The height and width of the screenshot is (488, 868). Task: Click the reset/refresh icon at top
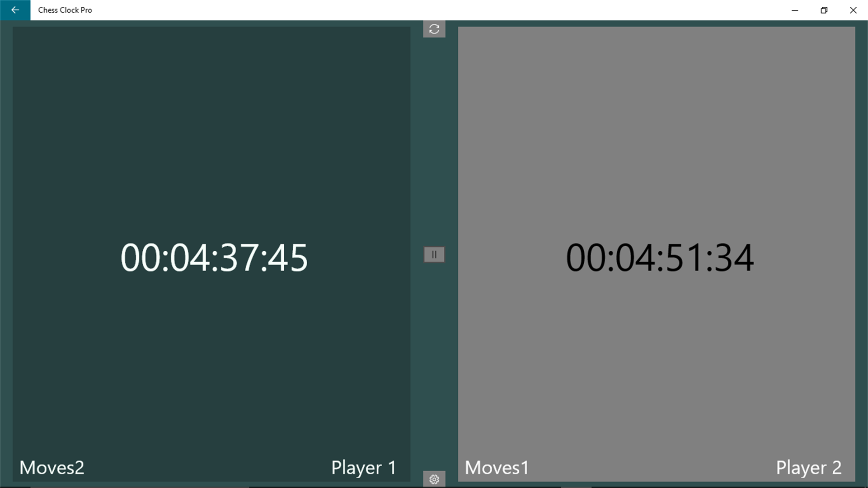coord(434,28)
